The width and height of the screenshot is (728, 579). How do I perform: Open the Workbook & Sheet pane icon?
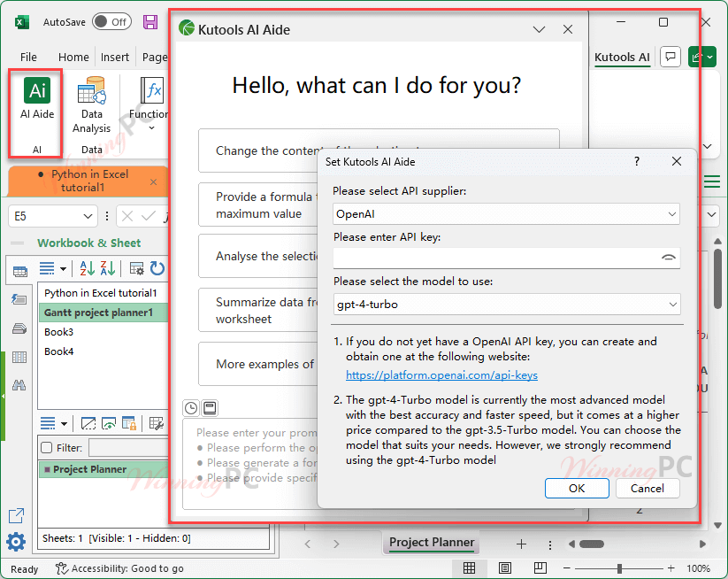tap(19, 272)
